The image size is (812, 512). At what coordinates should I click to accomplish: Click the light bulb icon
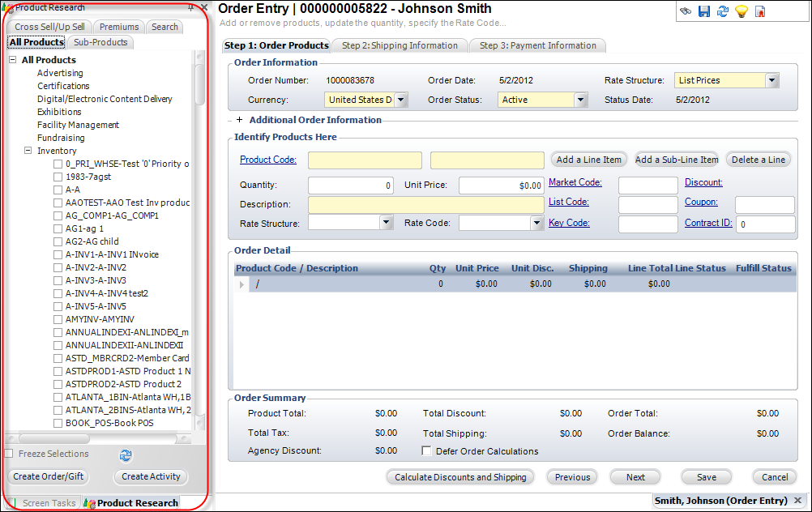(741, 11)
